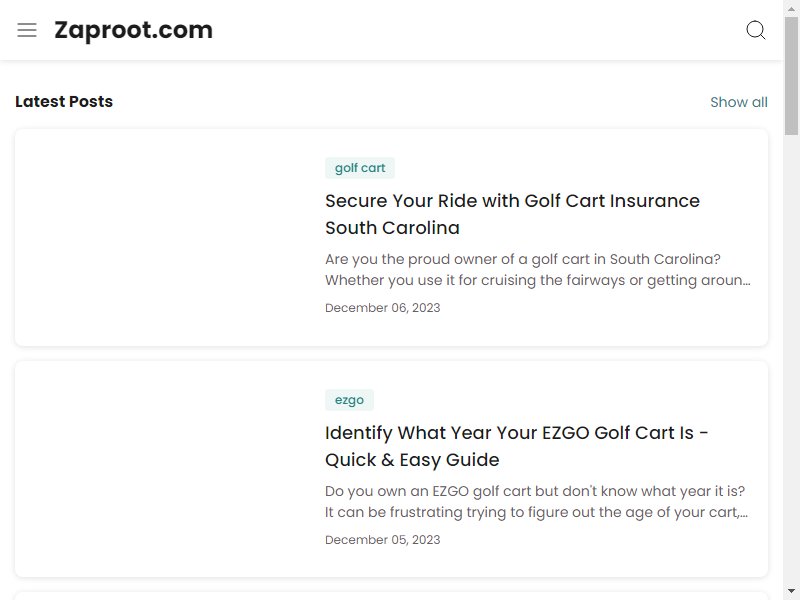Click the vertical scrollbar thumb
Viewport: 800px width, 600px height.
(x=791, y=76)
